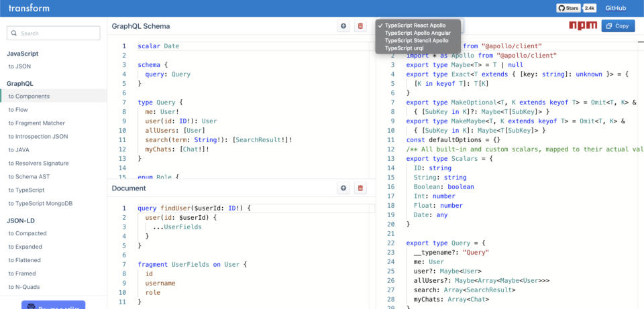Open the GitHub link in header
644x309 pixels.
(615, 8)
